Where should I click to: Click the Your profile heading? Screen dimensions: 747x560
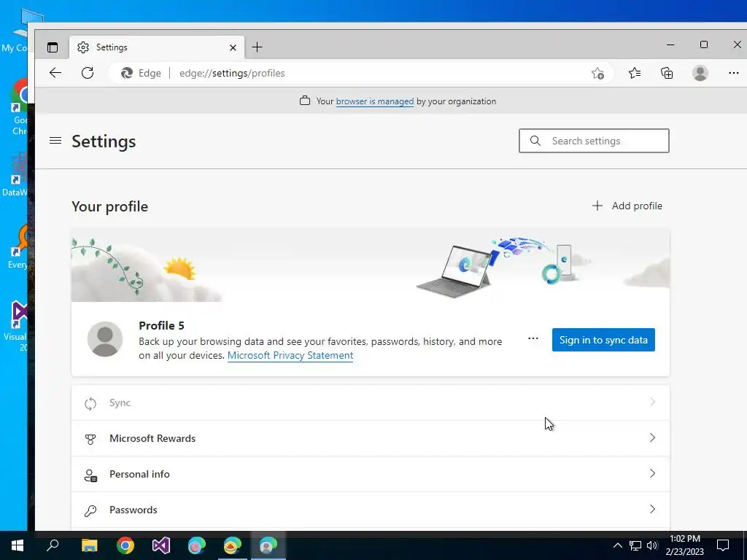(109, 206)
